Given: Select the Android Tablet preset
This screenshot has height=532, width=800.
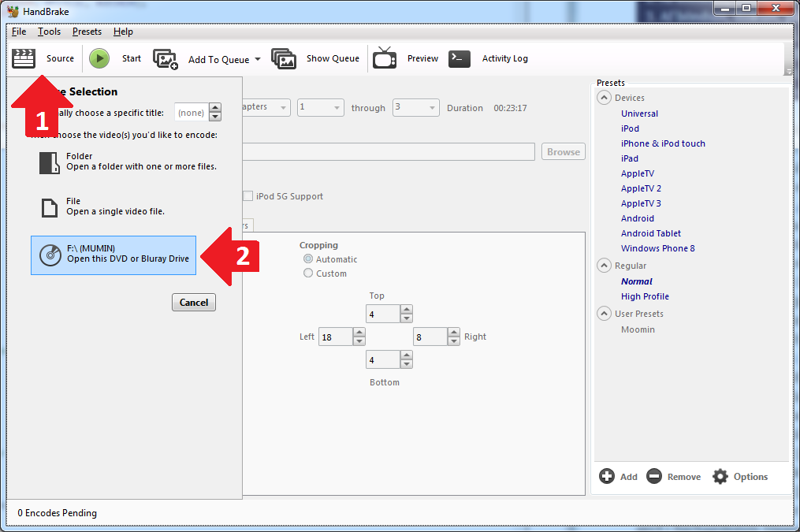Looking at the screenshot, I should pyautogui.click(x=650, y=233).
